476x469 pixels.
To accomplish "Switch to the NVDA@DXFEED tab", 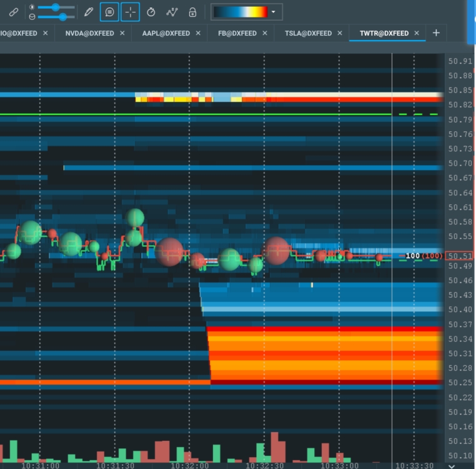I will 89,33.
